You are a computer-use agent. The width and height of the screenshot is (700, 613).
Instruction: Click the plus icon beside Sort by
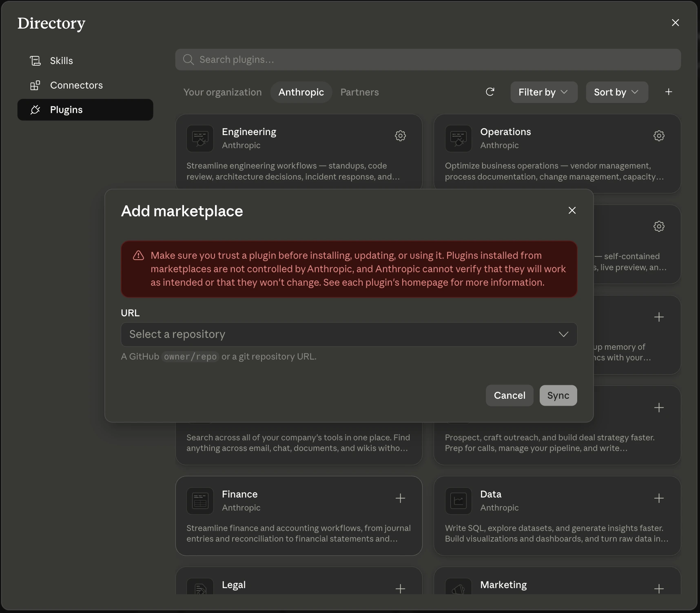669,92
